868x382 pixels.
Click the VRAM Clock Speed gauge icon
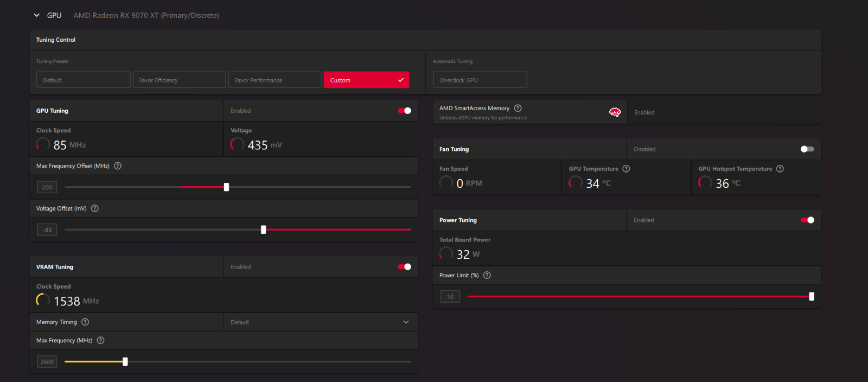pyautogui.click(x=43, y=300)
